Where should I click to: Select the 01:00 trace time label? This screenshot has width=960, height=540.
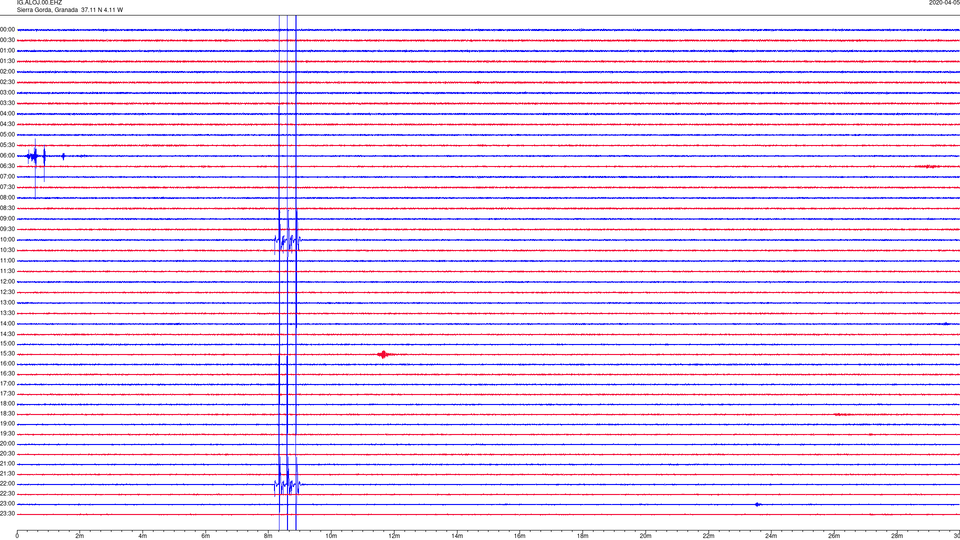(x=7, y=50)
